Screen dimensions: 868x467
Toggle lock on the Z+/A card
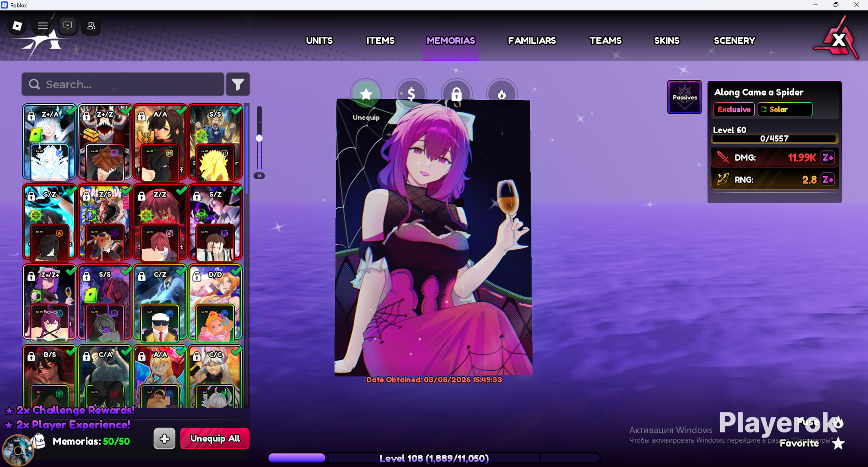(x=31, y=115)
